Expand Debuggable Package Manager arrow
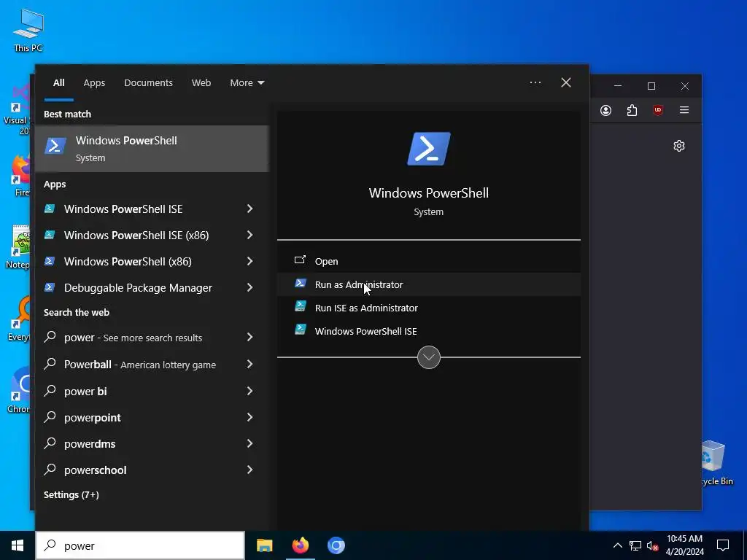 tap(249, 287)
